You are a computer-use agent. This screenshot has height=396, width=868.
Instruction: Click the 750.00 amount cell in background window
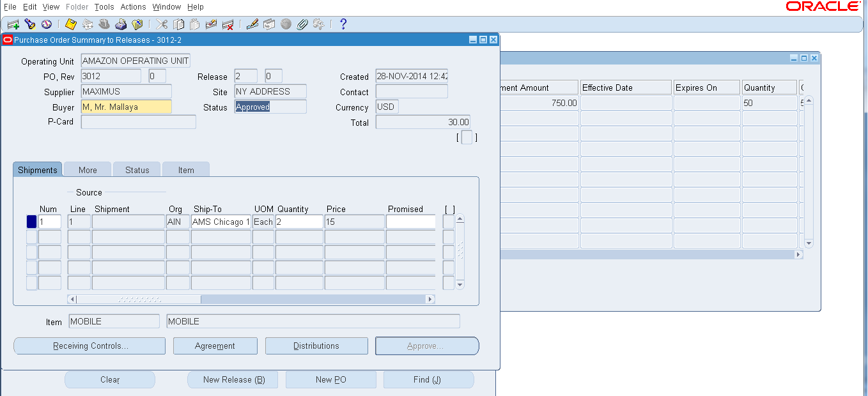tap(539, 103)
